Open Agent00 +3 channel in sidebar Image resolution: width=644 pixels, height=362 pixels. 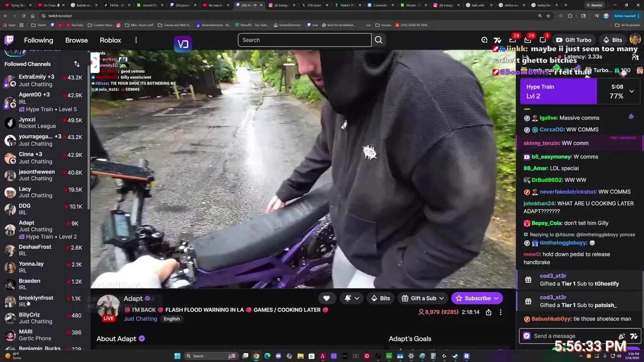pos(44,102)
